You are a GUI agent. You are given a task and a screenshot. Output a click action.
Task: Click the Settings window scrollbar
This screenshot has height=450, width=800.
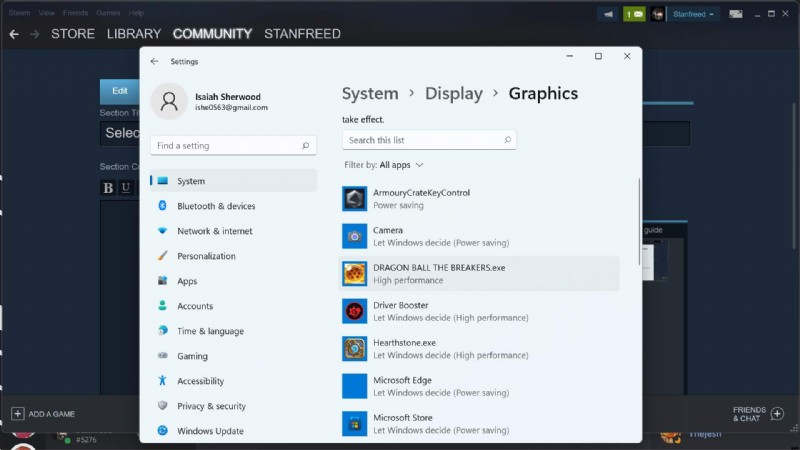pos(638,221)
